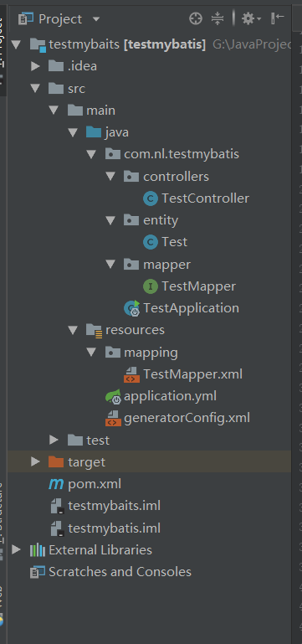Click the testmybatis.iml file icon
The image size is (302, 644).
(57, 528)
